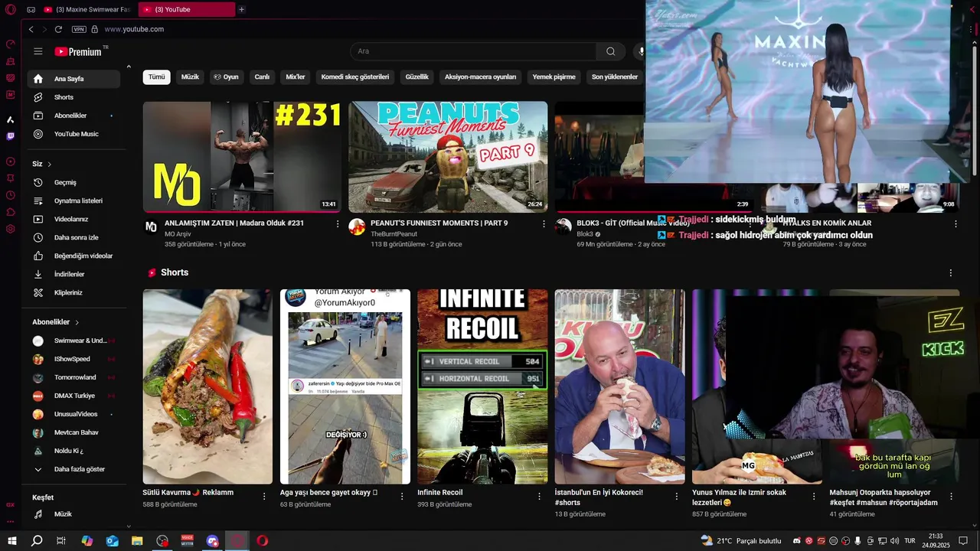Open the TheBurntPeanut channel avatar

[x=357, y=227]
